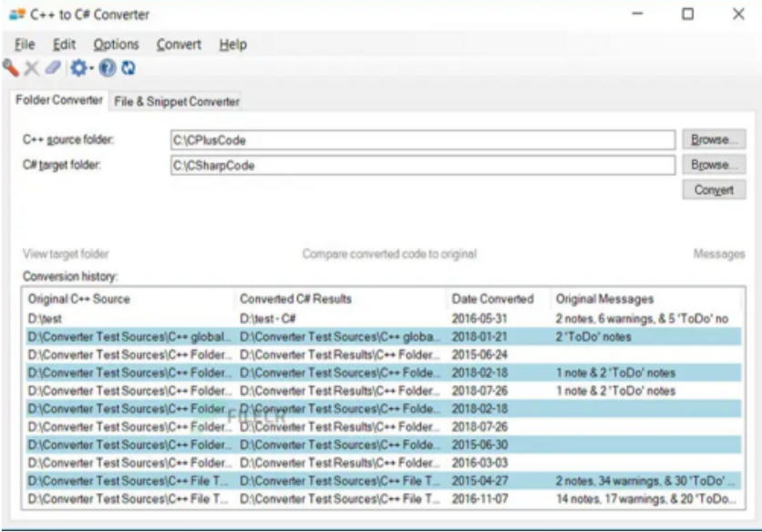
Task: Click Compare converted code to original link
Action: (389, 253)
